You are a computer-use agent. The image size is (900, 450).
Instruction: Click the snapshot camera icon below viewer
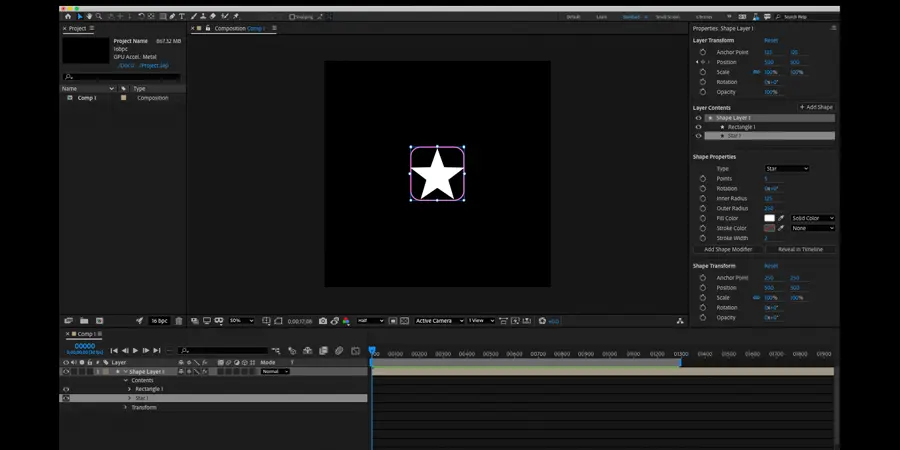[x=322, y=321]
